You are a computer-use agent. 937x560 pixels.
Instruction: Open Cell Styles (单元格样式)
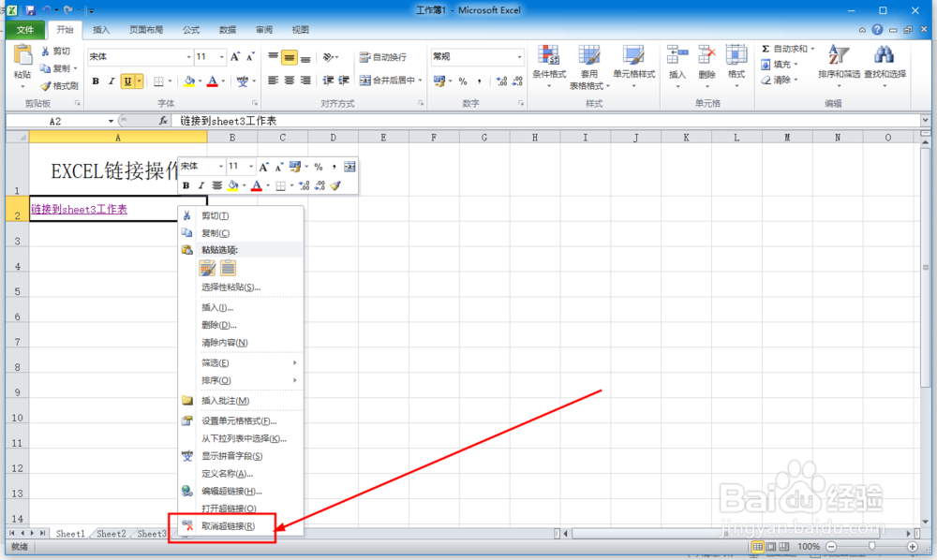point(634,66)
